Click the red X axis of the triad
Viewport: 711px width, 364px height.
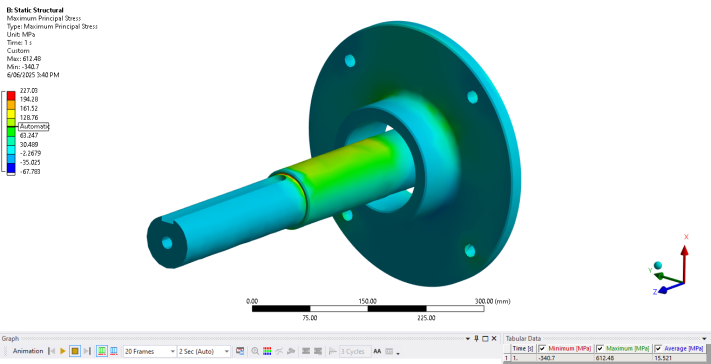[x=685, y=263]
